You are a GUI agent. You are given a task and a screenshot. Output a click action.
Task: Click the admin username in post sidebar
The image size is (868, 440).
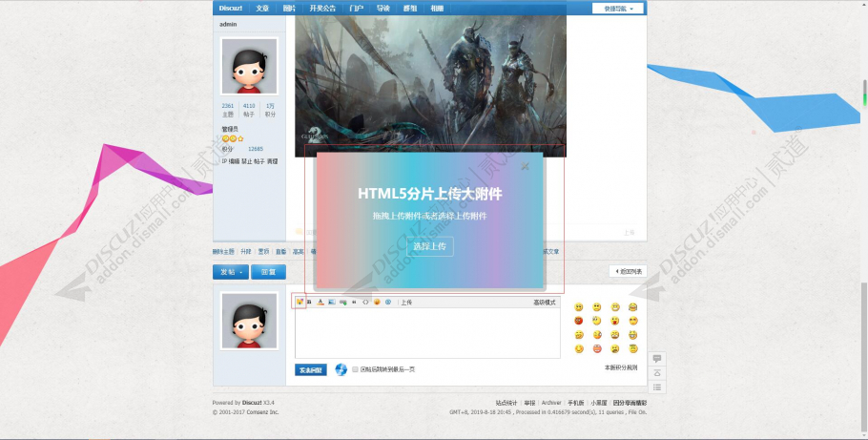(228, 25)
